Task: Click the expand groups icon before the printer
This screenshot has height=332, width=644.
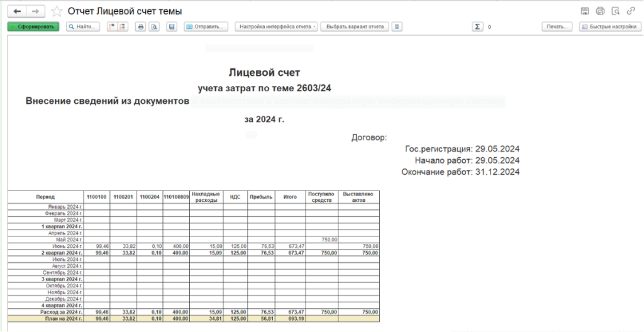Action: pyautogui.click(x=122, y=26)
